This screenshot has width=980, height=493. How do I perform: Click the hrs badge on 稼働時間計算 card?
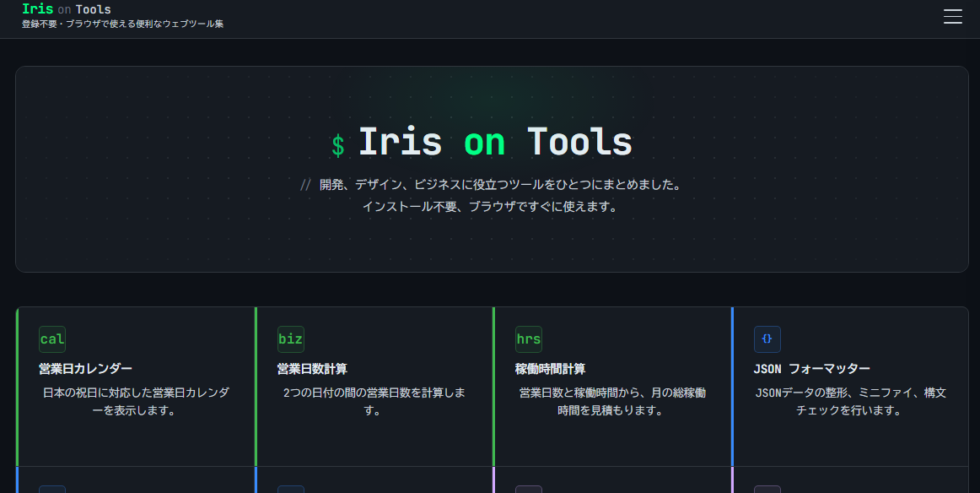tap(528, 339)
